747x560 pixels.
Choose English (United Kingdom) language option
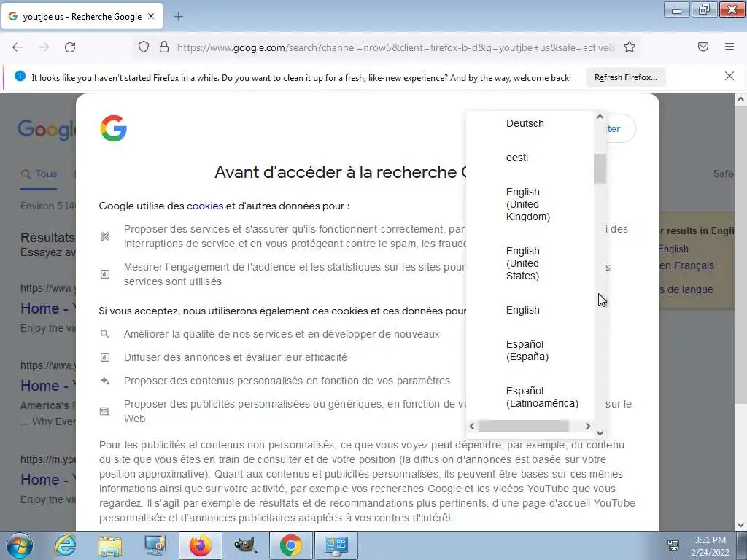click(x=528, y=204)
